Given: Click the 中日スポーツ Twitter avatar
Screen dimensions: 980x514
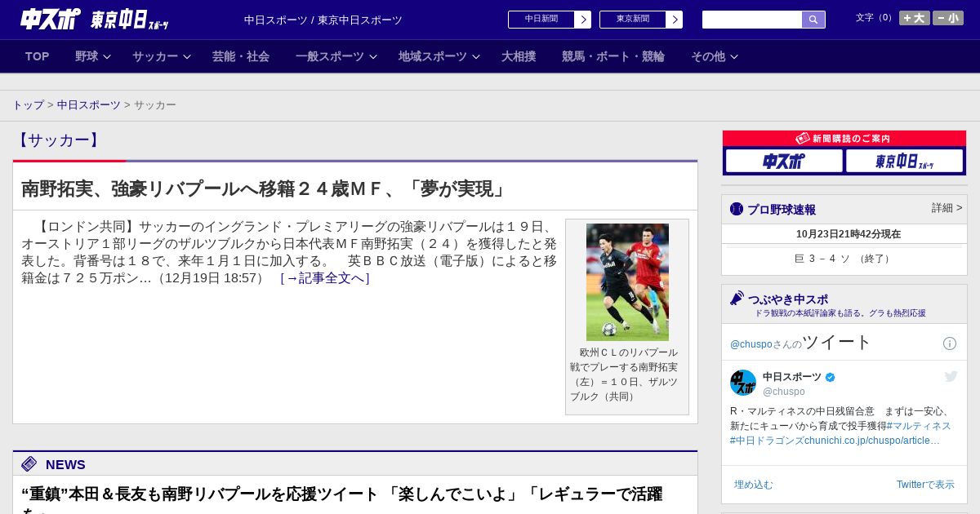Looking at the screenshot, I should pyautogui.click(x=743, y=383).
